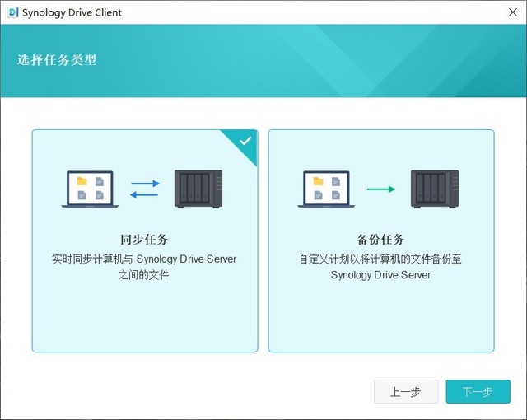Viewport: 527px width, 420px height.
Task: Click the 备份任务 heading text
Action: 380,239
